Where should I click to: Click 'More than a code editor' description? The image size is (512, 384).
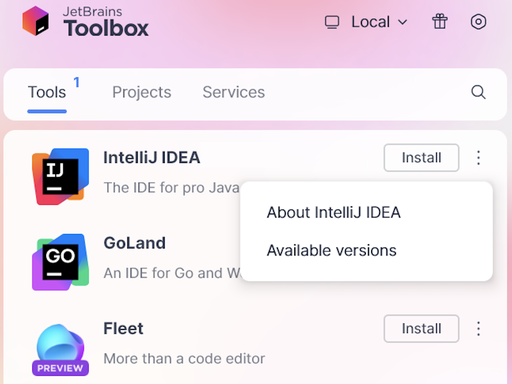coord(184,359)
